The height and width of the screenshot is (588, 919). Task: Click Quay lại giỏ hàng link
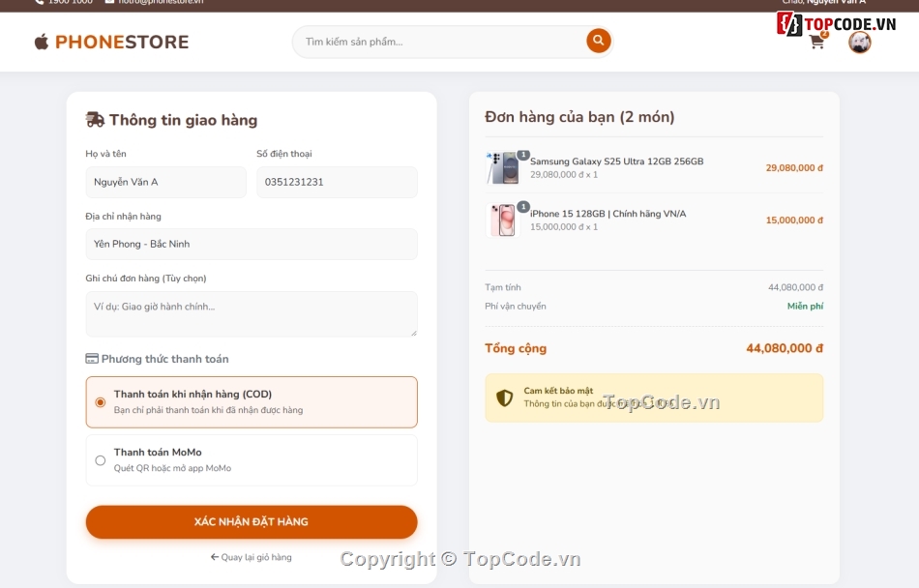[252, 557]
